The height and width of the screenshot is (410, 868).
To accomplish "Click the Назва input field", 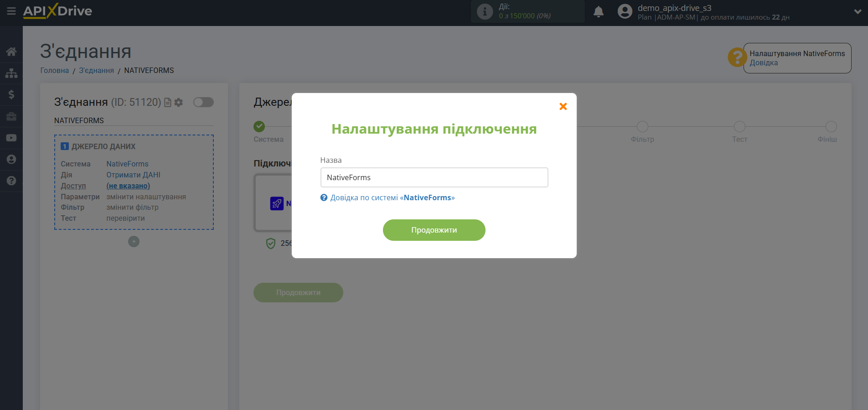I will 434,177.
